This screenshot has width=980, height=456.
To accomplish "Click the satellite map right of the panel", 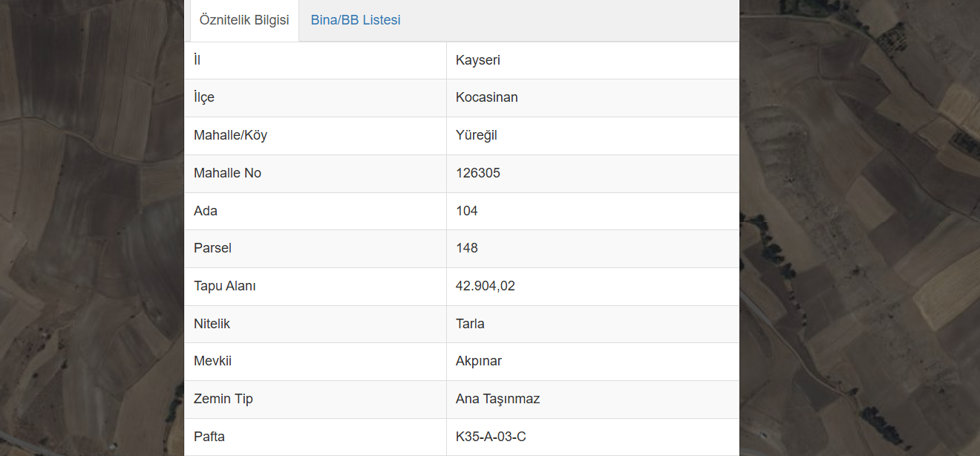I will tap(860, 228).
